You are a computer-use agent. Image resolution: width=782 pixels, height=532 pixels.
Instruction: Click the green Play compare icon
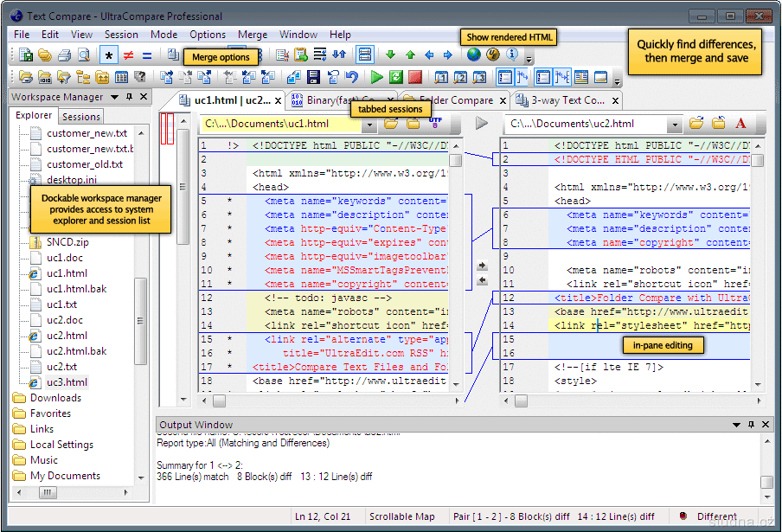[377, 78]
